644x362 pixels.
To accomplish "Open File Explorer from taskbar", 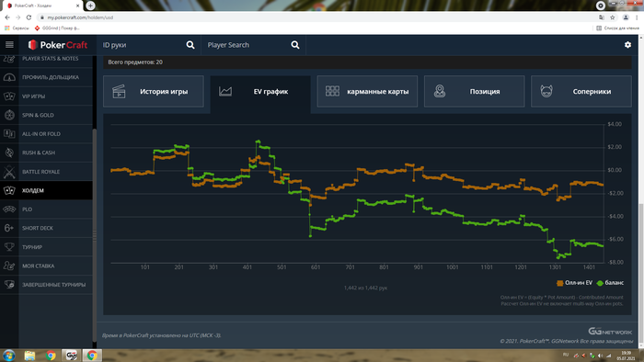I will [x=29, y=356].
